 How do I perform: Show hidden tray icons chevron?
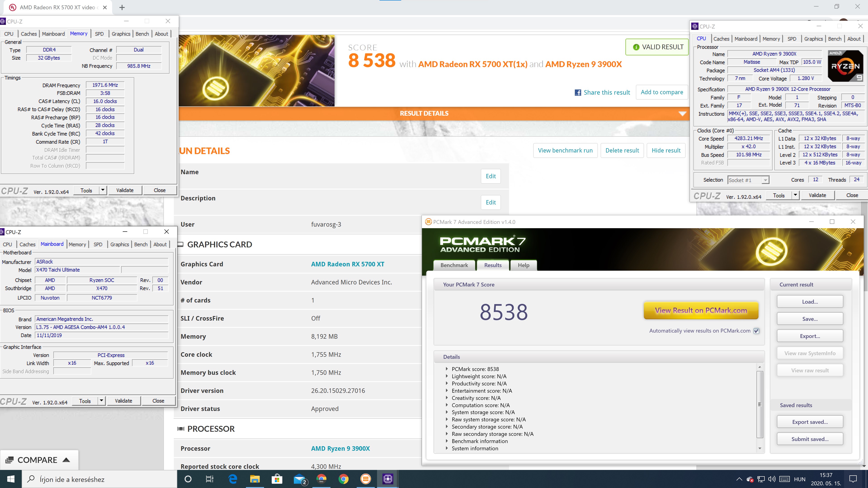[739, 479]
